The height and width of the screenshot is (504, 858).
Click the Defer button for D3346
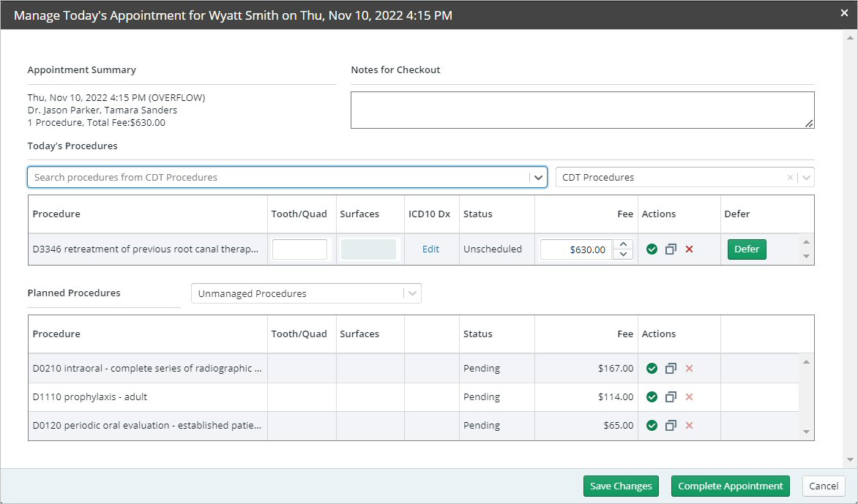[747, 249]
